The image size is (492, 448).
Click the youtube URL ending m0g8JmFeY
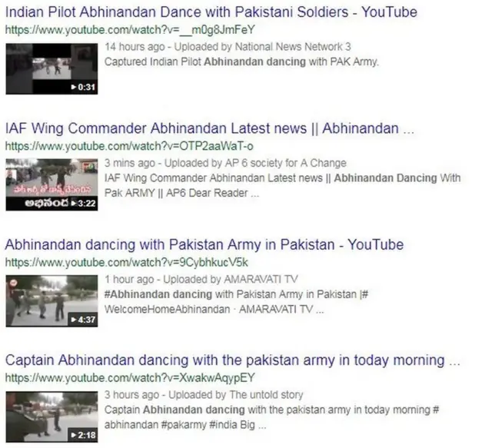click(x=130, y=30)
